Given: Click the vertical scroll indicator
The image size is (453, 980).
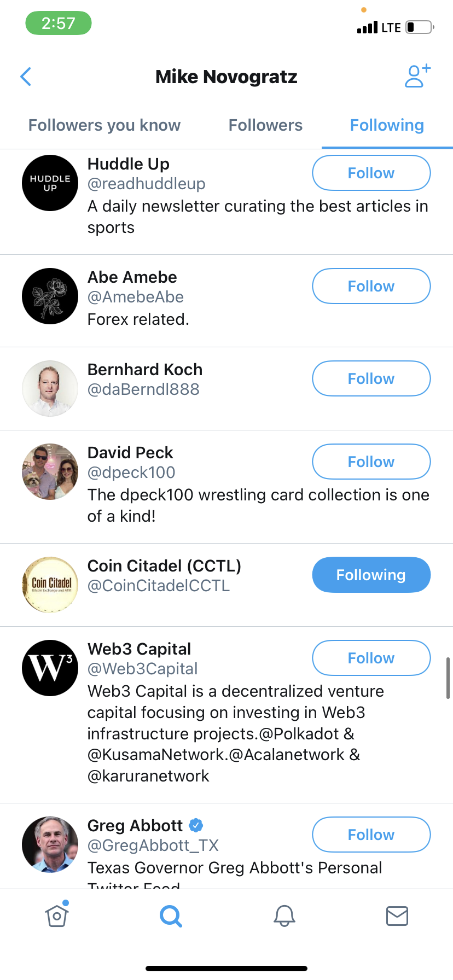Looking at the screenshot, I should point(448,678).
